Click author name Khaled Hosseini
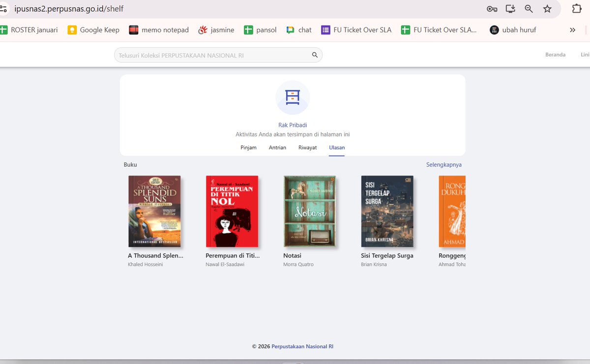The image size is (590, 364). [145, 264]
